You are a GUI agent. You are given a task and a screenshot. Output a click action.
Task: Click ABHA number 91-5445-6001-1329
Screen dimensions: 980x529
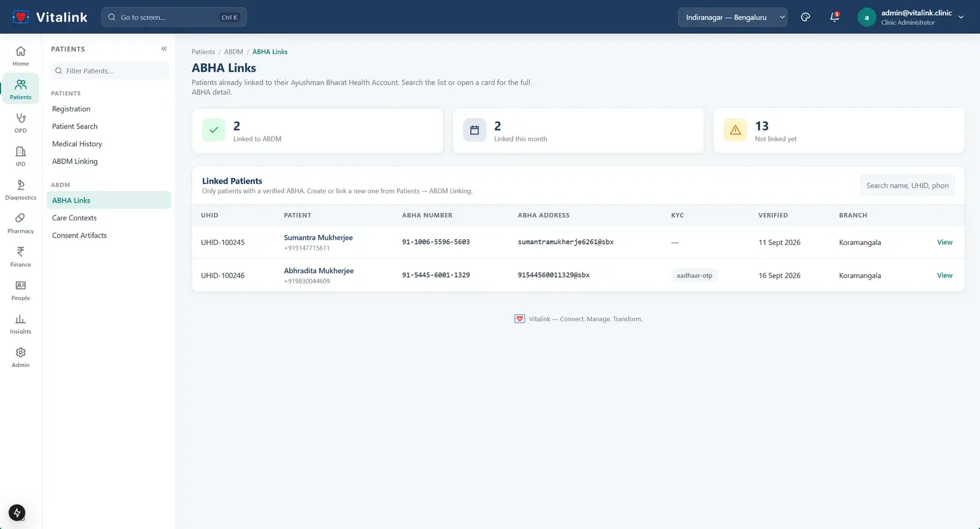pos(436,276)
